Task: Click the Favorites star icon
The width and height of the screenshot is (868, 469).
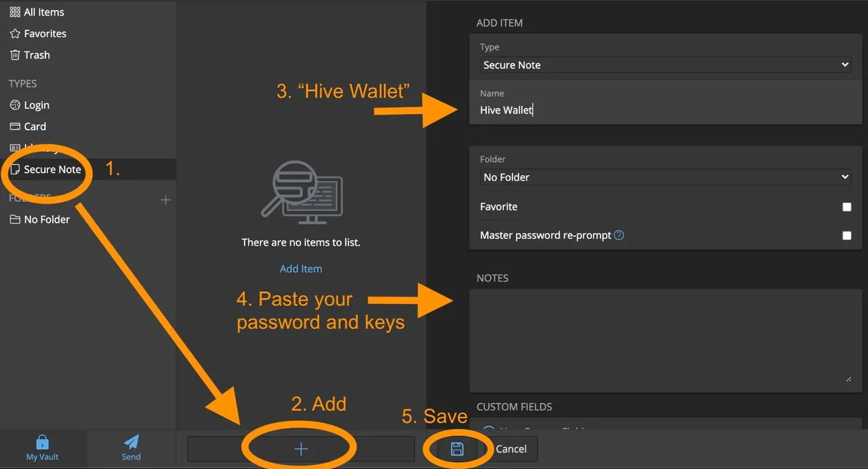Action: pos(15,33)
